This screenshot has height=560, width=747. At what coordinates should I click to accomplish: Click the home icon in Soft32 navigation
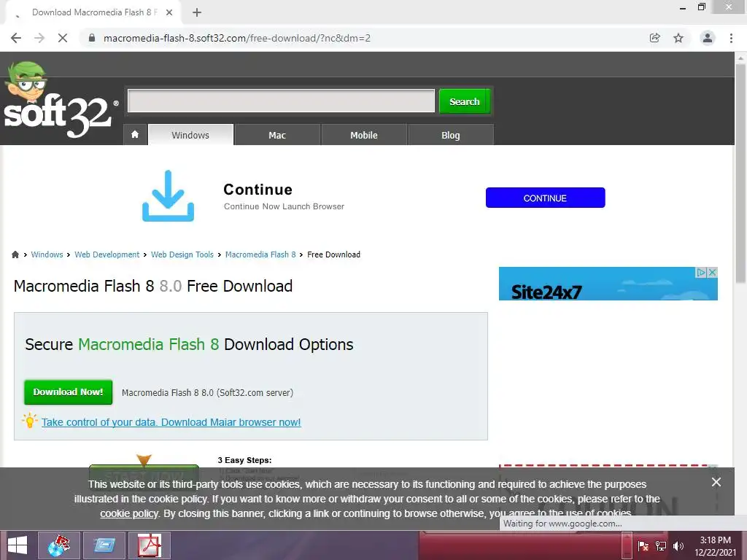135,135
